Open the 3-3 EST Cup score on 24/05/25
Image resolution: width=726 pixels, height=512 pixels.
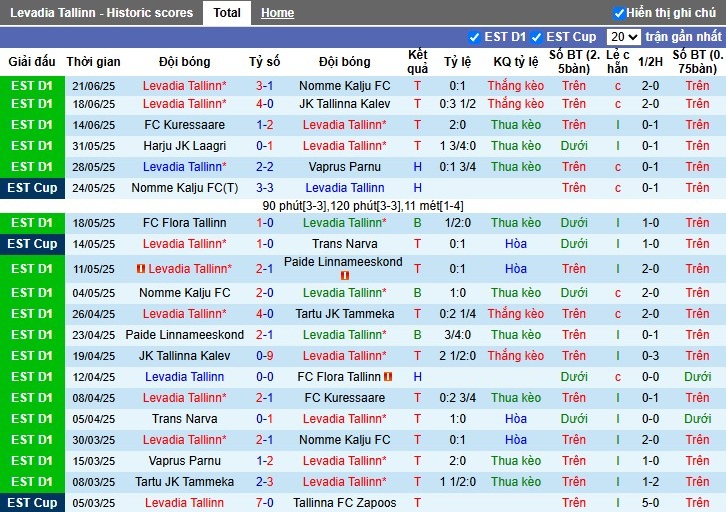click(264, 187)
